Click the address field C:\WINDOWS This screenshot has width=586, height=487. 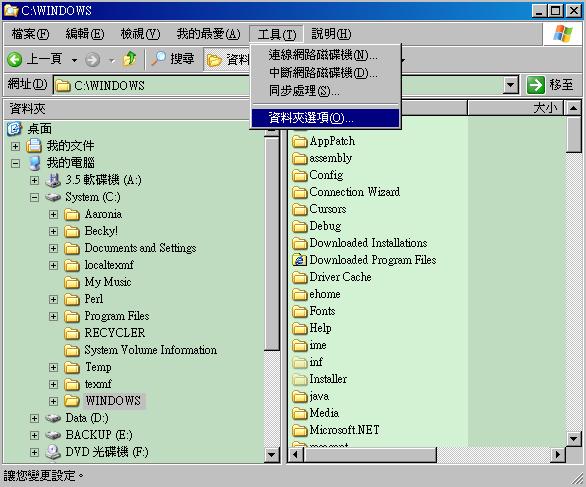(277, 85)
